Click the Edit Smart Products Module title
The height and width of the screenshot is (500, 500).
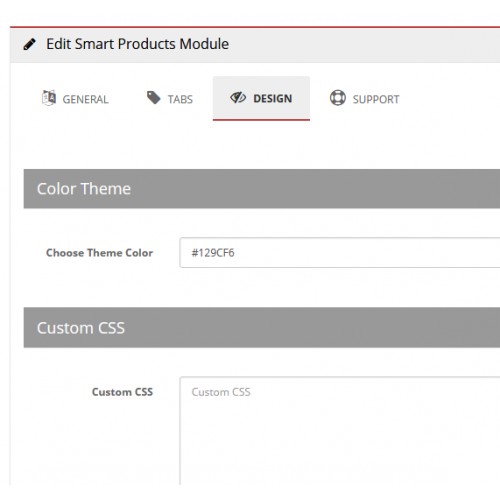[x=137, y=44]
